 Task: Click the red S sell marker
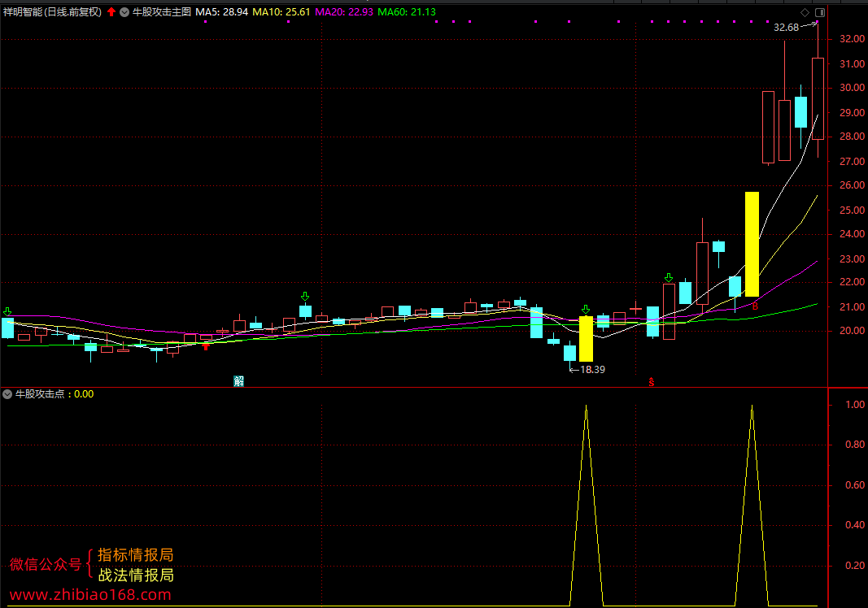652,382
